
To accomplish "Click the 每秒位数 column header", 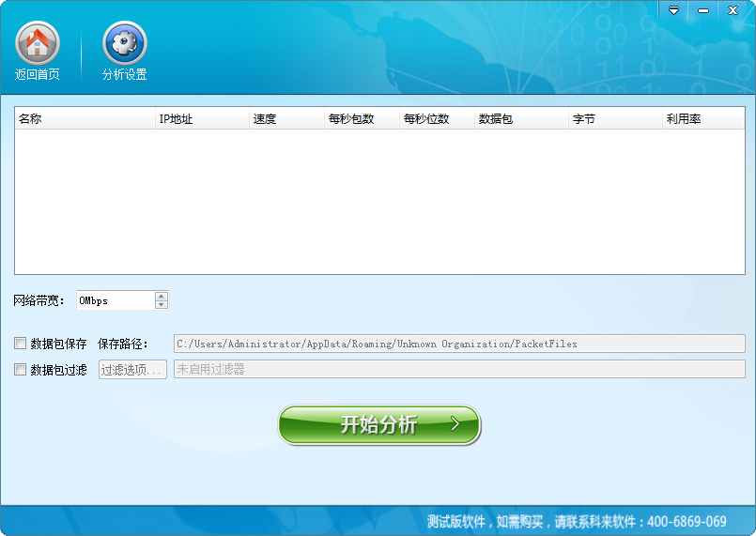I will pyautogui.click(x=437, y=118).
